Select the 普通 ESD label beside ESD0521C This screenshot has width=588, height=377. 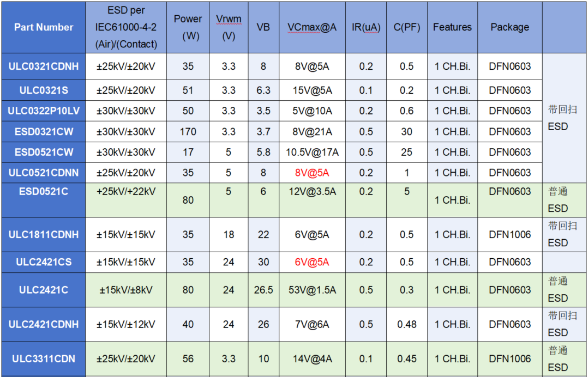pyautogui.click(x=562, y=200)
